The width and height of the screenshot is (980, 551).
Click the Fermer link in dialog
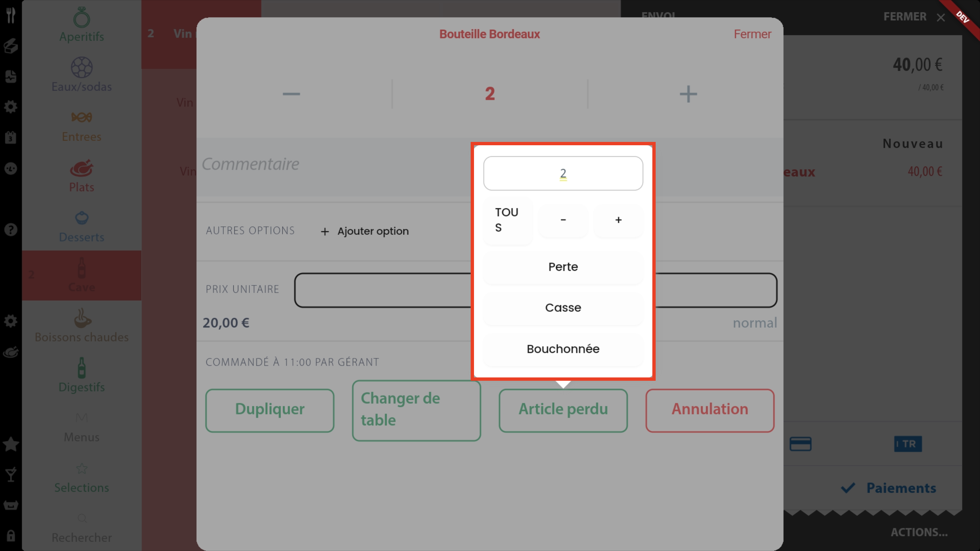[752, 34]
